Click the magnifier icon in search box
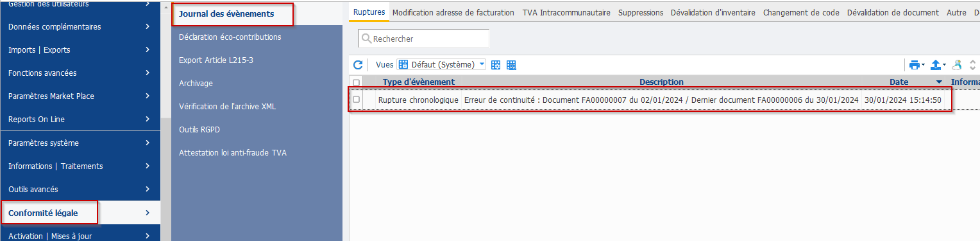 (x=366, y=39)
